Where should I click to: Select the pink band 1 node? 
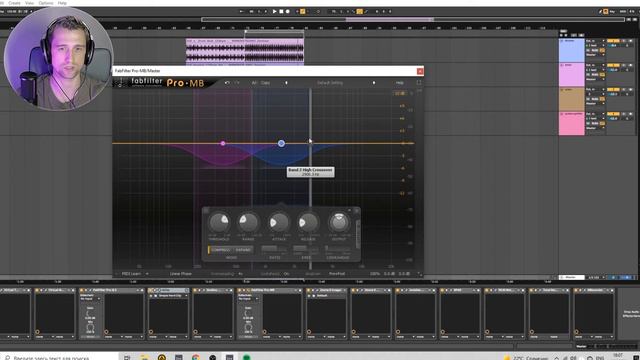pyautogui.click(x=223, y=143)
